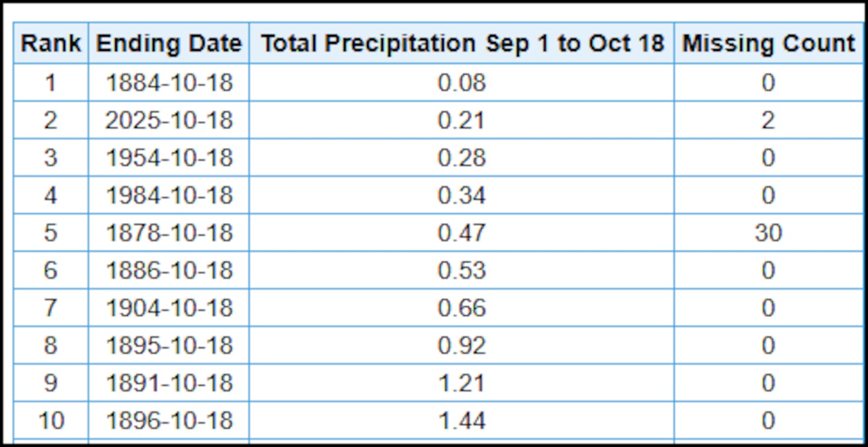This screenshot has width=868, height=447.
Task: Select the 0.21 precipitation cell
Action: (462, 121)
